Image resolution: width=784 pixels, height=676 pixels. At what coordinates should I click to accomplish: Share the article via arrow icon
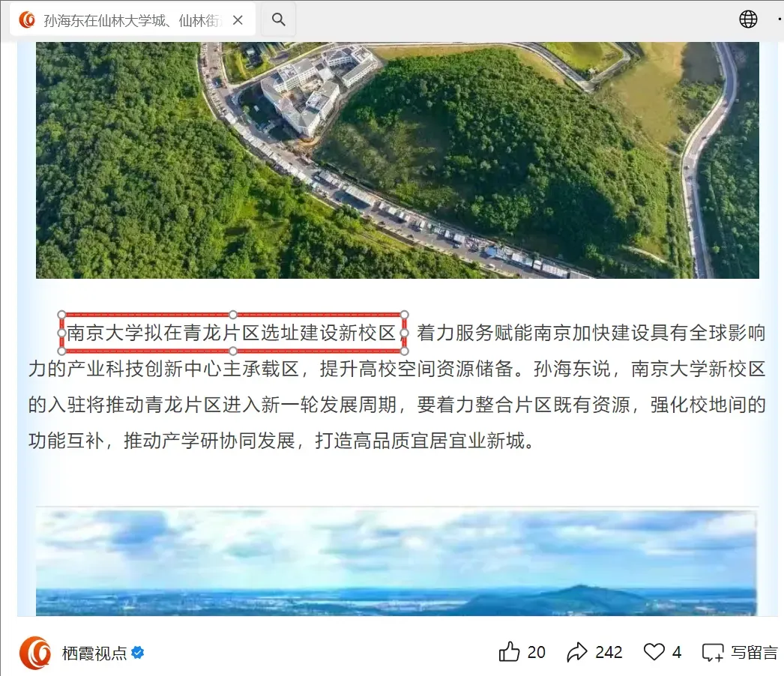pos(576,652)
